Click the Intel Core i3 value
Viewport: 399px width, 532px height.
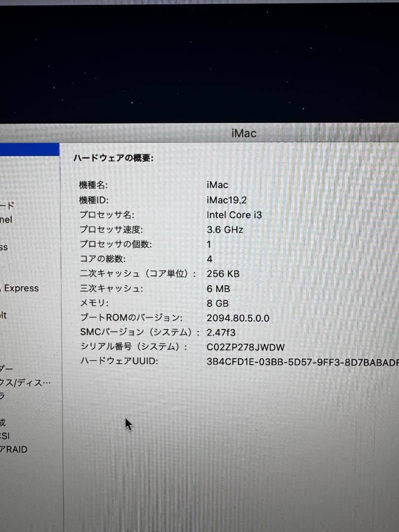234,215
